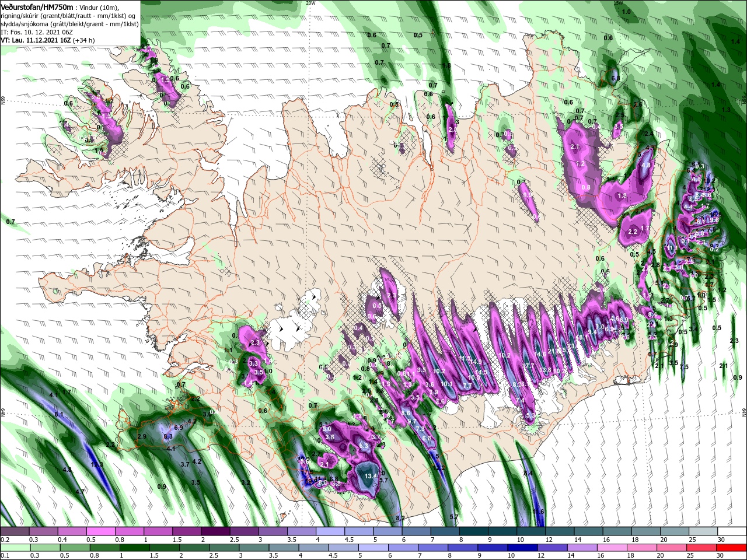The width and height of the screenshot is (747, 560).
Task: Click the 20W longitude label
Action: coord(310,3)
